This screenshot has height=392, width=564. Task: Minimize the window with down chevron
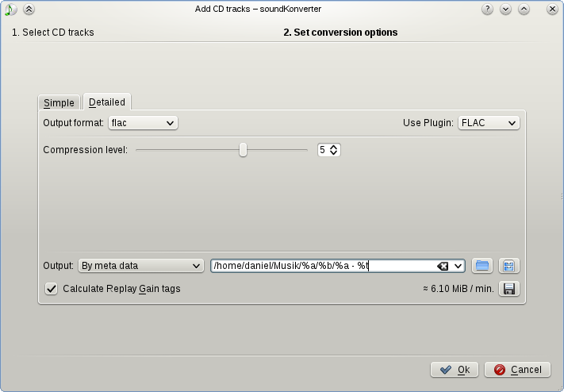coord(505,10)
